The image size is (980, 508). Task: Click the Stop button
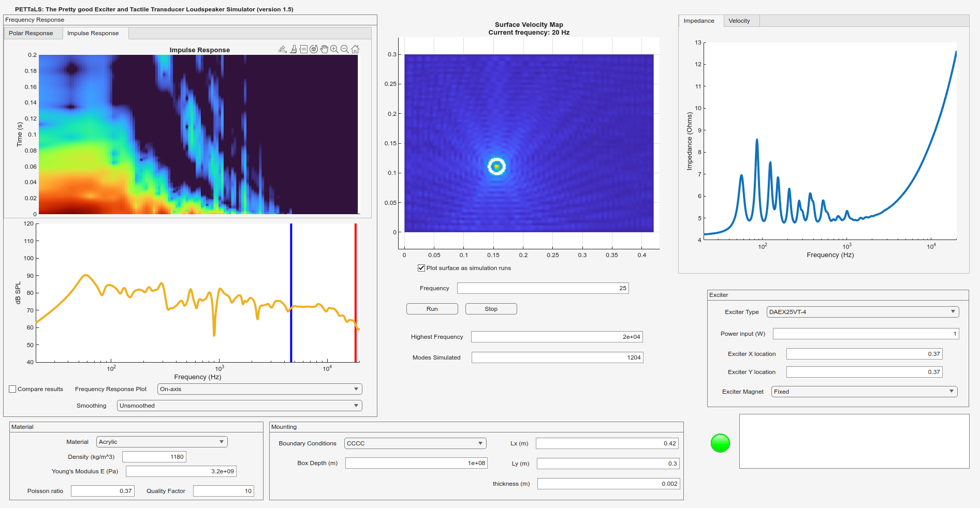[491, 309]
